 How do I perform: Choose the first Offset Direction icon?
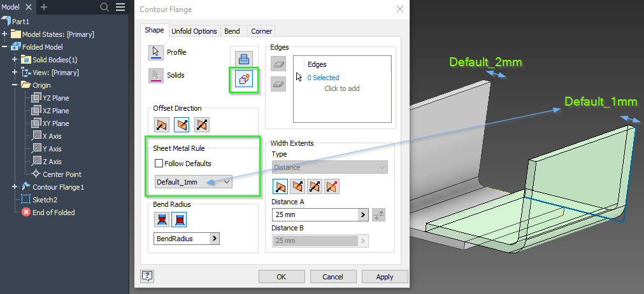[161, 125]
